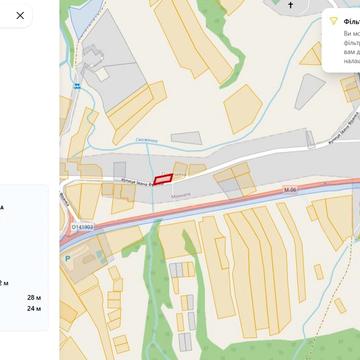This screenshot has width=360, height=360.
Task: Click the street name label left of red parcel
Action: [137, 182]
